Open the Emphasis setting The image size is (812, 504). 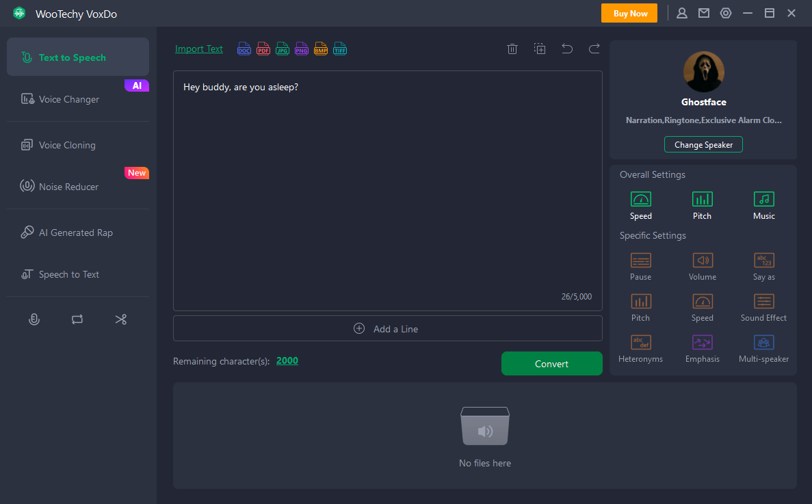pos(702,348)
